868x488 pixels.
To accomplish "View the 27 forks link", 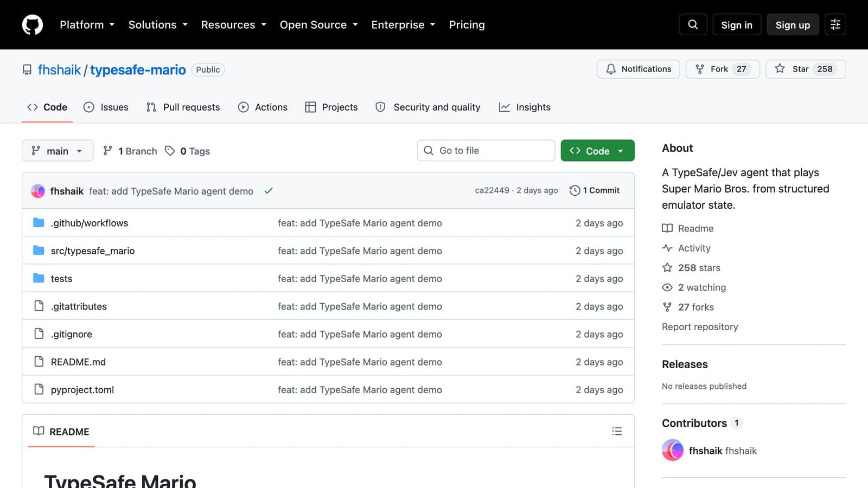I will pos(688,307).
